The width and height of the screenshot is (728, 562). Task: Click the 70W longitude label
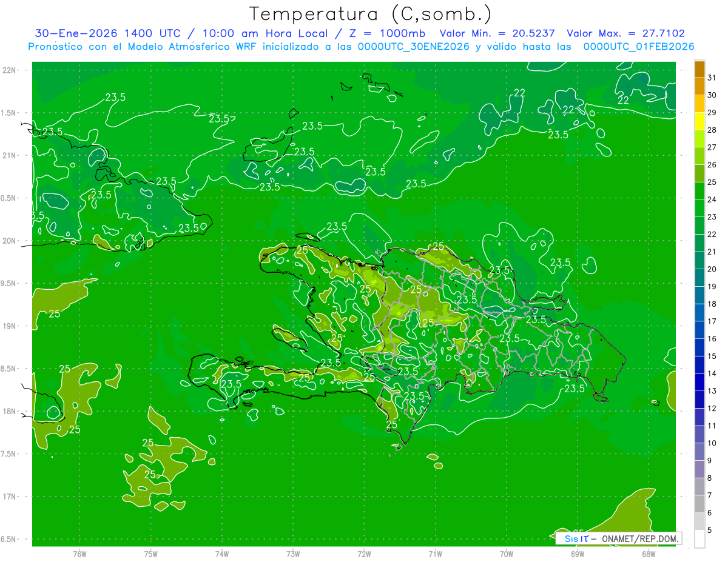pyautogui.click(x=506, y=554)
